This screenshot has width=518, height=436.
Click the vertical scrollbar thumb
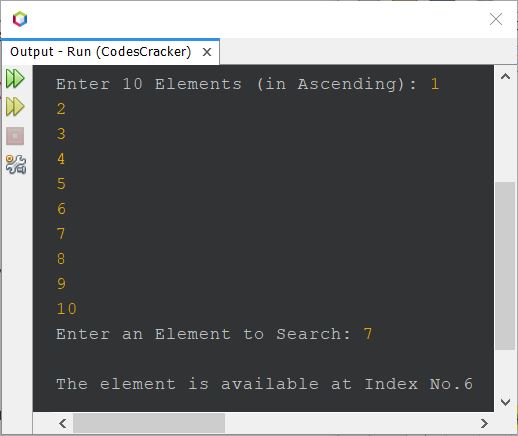[505, 266]
